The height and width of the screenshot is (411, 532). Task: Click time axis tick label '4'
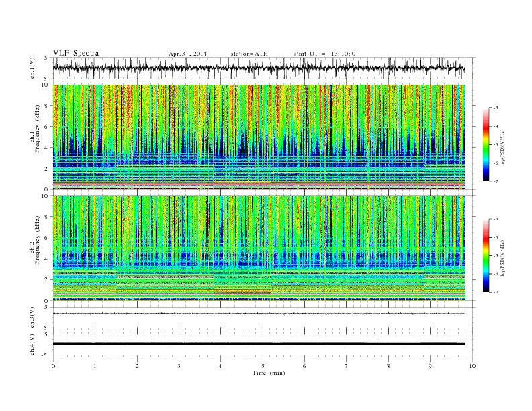click(x=221, y=366)
